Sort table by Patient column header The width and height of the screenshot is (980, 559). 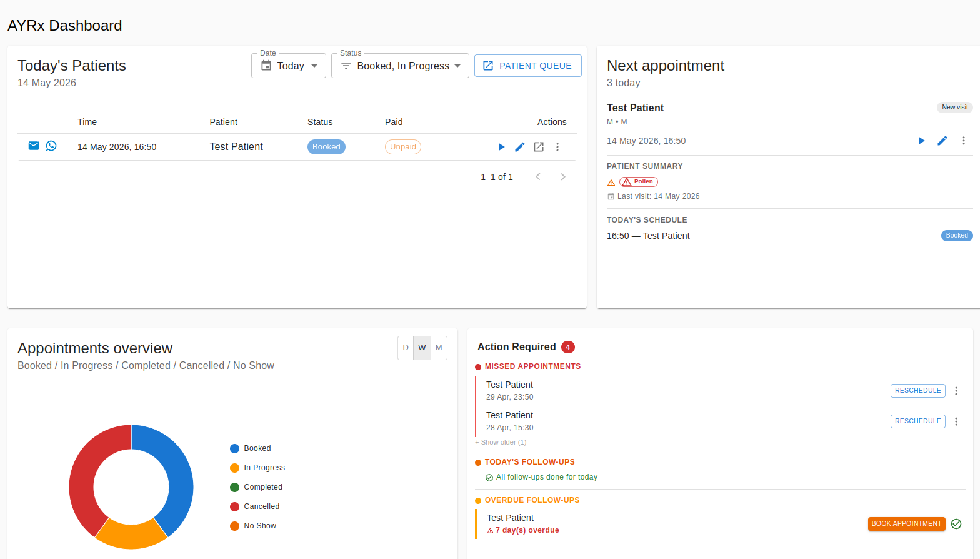224,122
